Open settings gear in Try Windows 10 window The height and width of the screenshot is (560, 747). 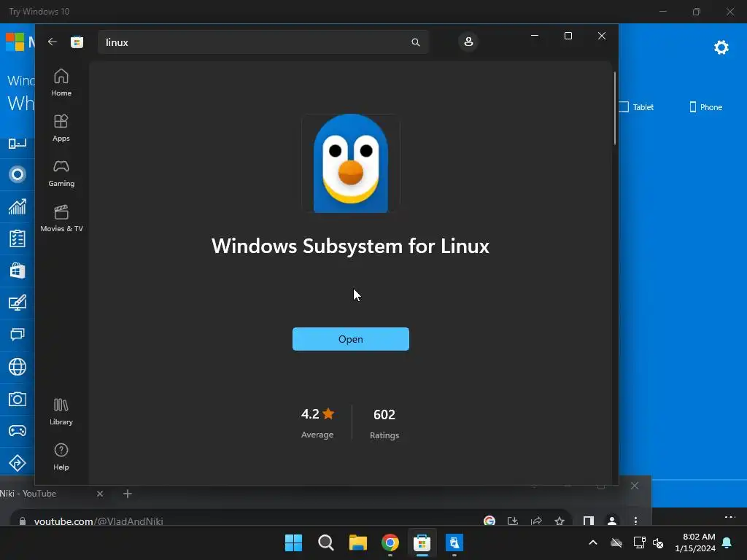pyautogui.click(x=721, y=47)
